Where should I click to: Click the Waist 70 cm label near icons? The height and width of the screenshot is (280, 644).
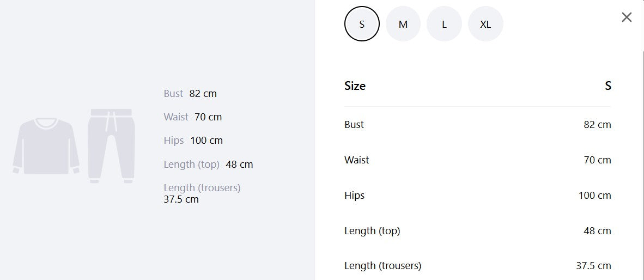193,117
